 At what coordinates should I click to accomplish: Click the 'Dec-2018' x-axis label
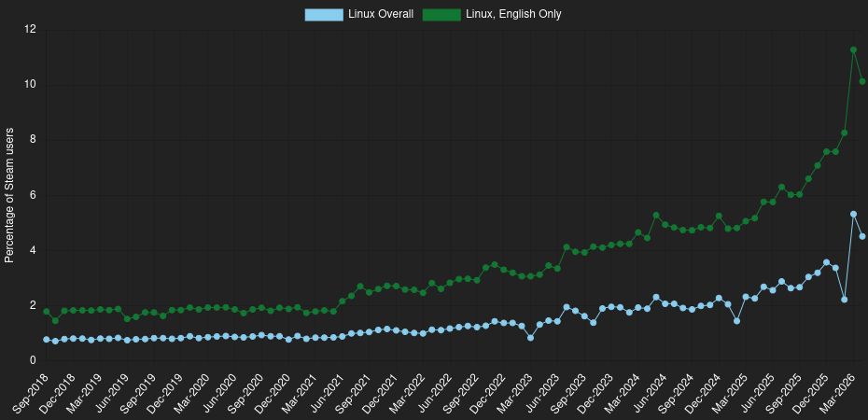pos(58,392)
